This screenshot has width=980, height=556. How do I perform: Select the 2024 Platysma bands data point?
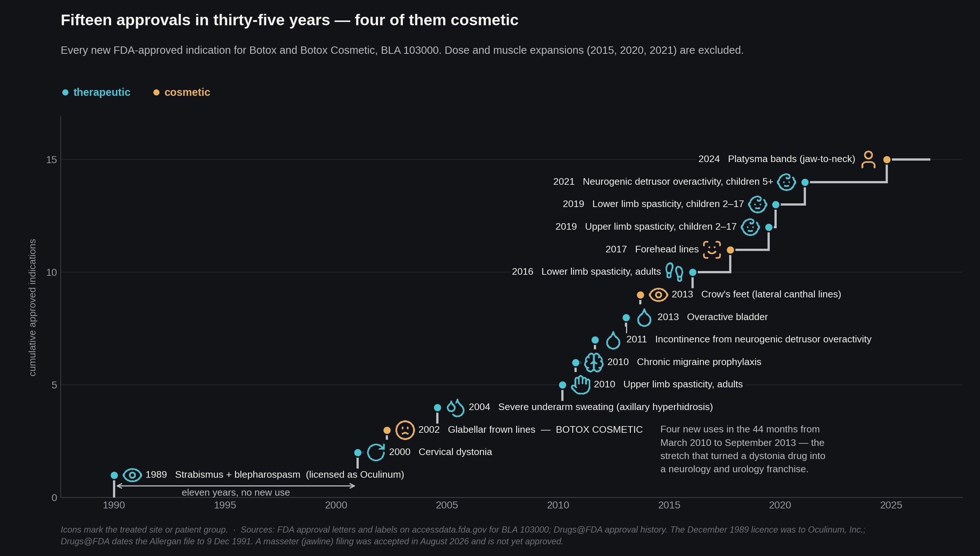tap(887, 159)
